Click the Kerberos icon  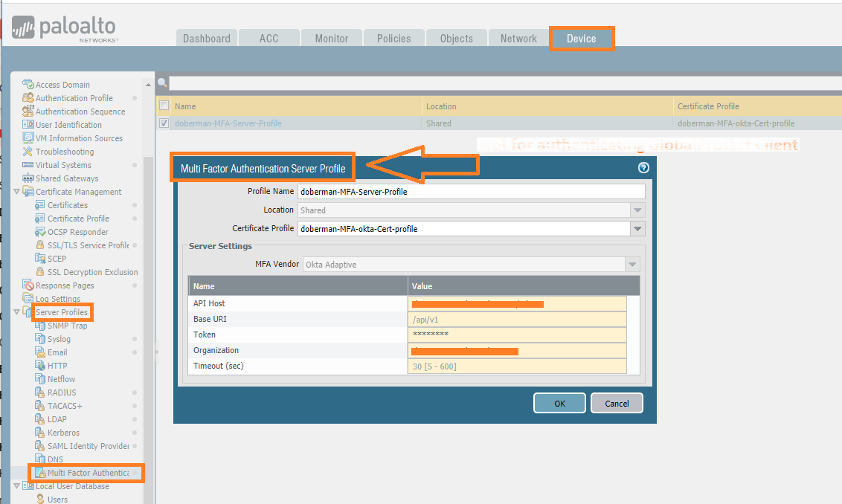coord(39,433)
